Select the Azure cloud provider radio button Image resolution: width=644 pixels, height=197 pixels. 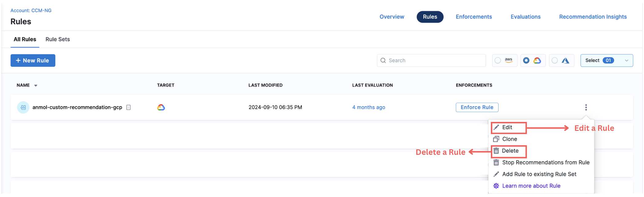click(555, 61)
